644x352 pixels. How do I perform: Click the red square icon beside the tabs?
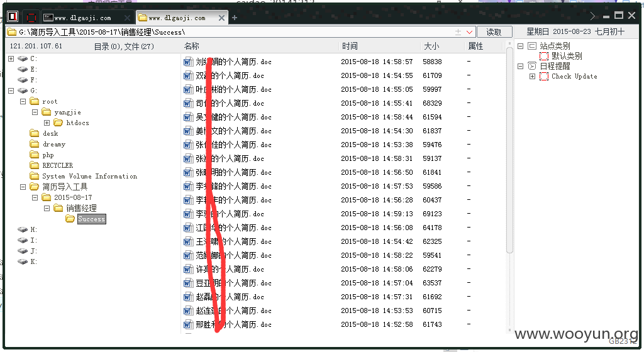click(x=31, y=17)
